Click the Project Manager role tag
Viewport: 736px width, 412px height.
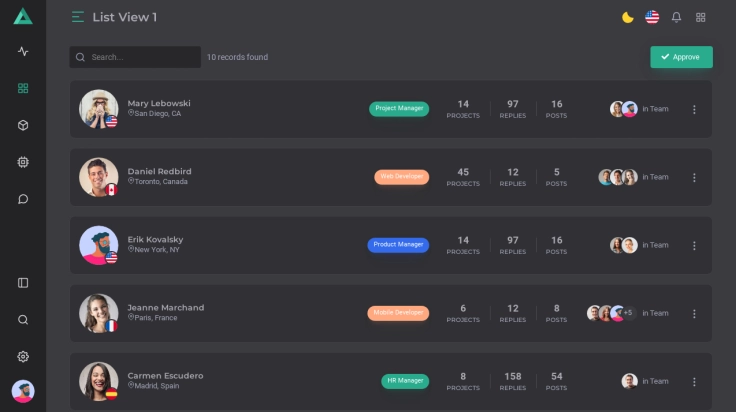[x=399, y=109]
